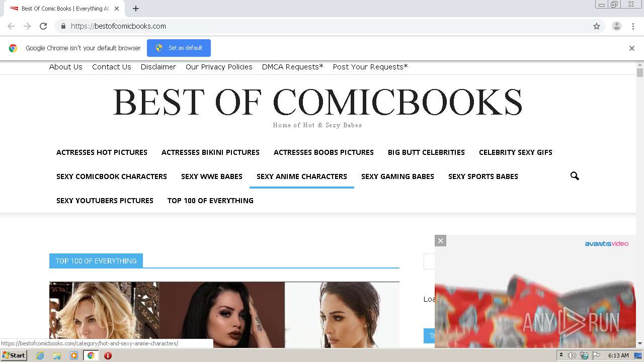
Task: Click the browser forward arrow
Action: 27,26
